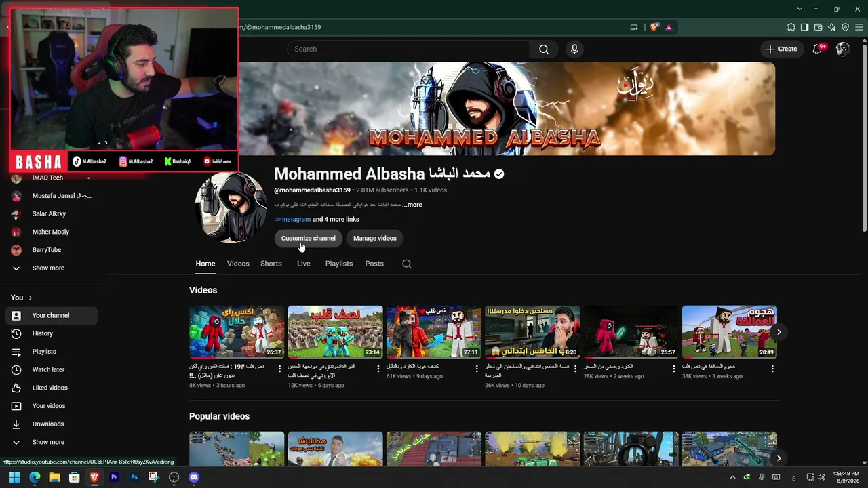
Task: Open Liked videos in the sidebar
Action: pyautogui.click(x=52, y=388)
